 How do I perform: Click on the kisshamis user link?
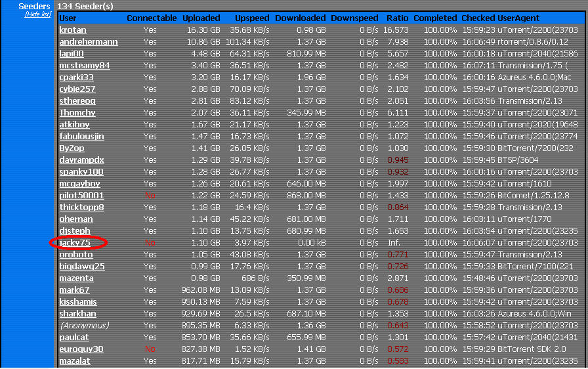pyautogui.click(x=78, y=302)
